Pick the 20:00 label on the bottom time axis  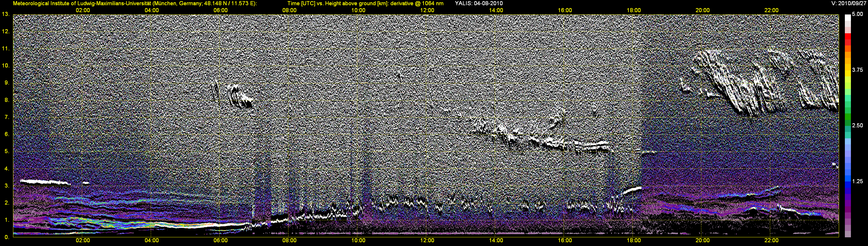point(703,241)
